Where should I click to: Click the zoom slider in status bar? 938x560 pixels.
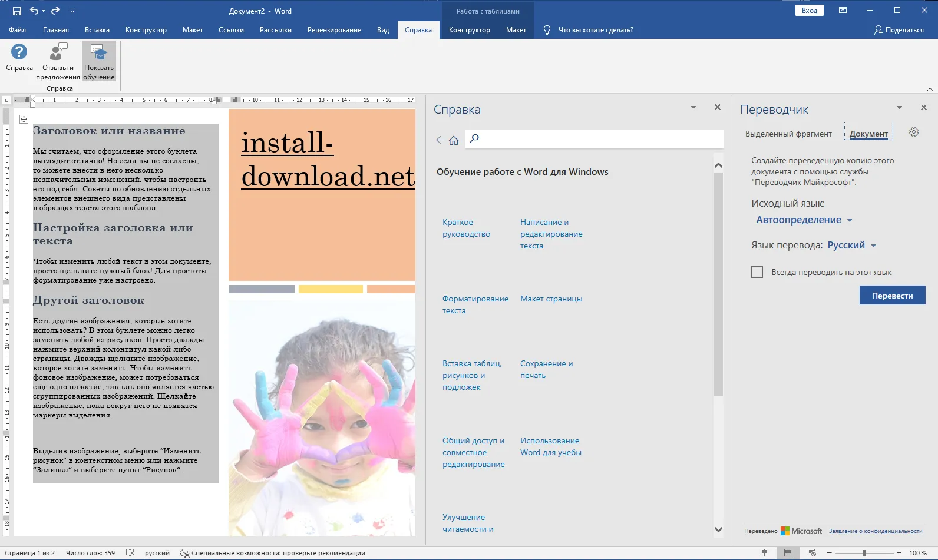point(864,553)
